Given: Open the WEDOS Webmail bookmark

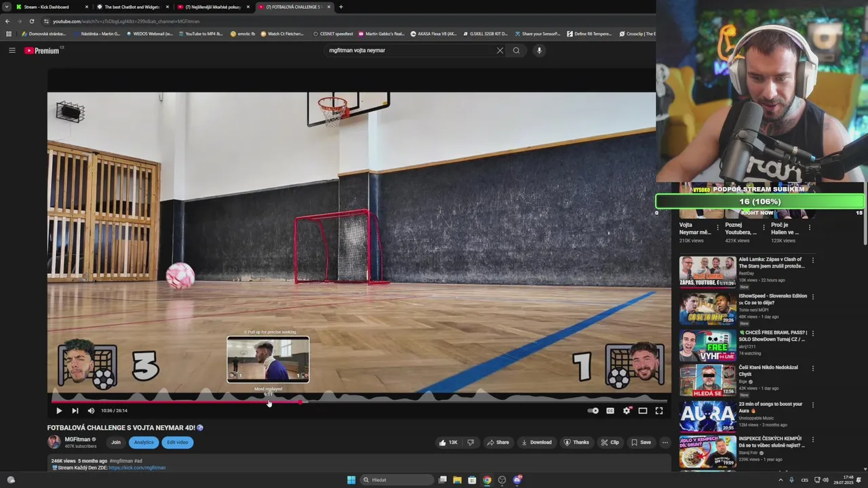Looking at the screenshot, I should click(149, 33).
